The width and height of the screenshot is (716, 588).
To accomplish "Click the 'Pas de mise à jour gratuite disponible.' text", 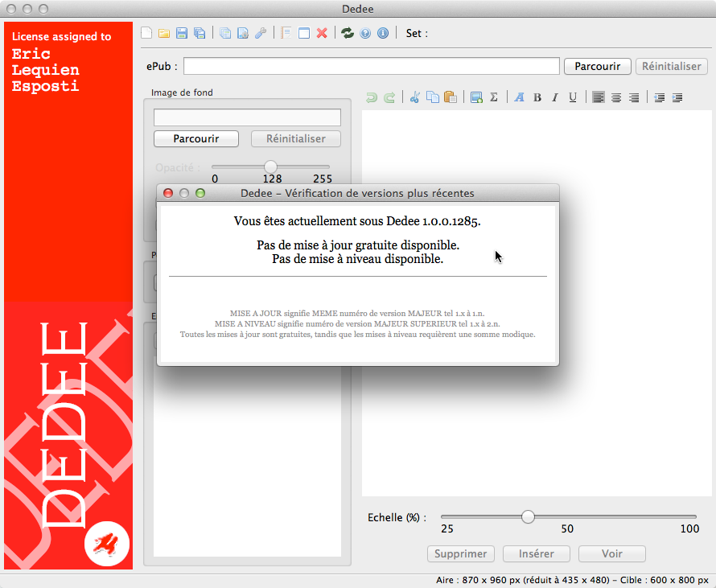I will click(357, 245).
